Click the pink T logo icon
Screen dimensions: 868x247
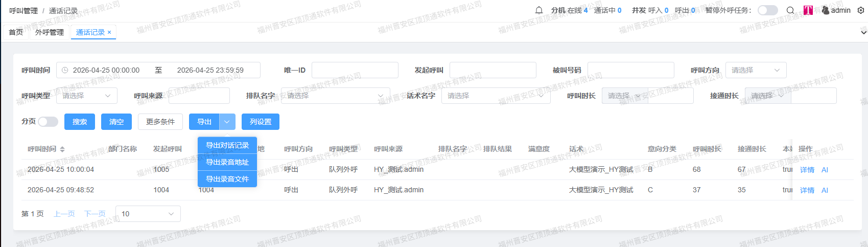(808, 10)
